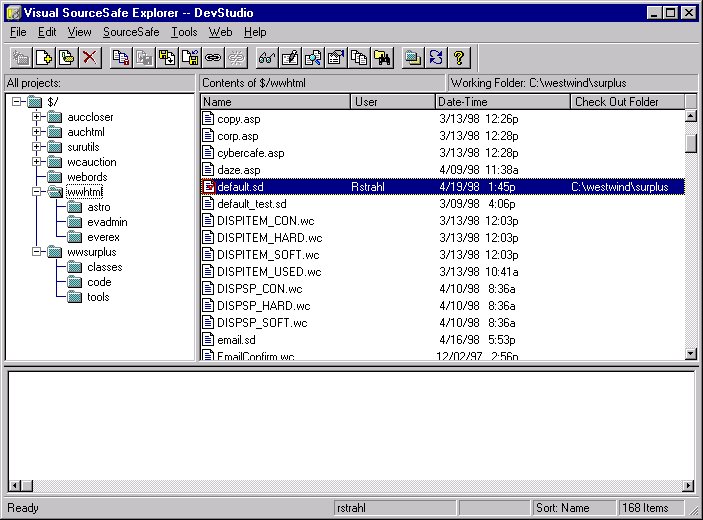Click the yellow question mark Help icon

459,57
